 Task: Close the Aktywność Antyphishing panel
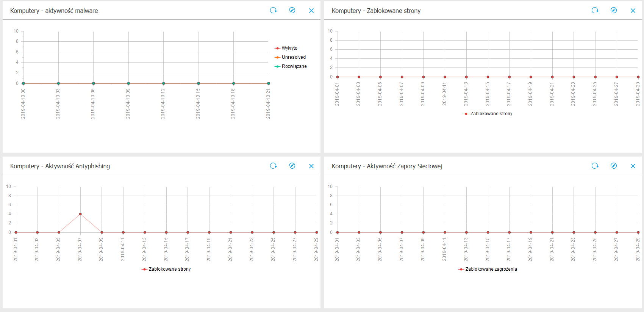pos(311,166)
